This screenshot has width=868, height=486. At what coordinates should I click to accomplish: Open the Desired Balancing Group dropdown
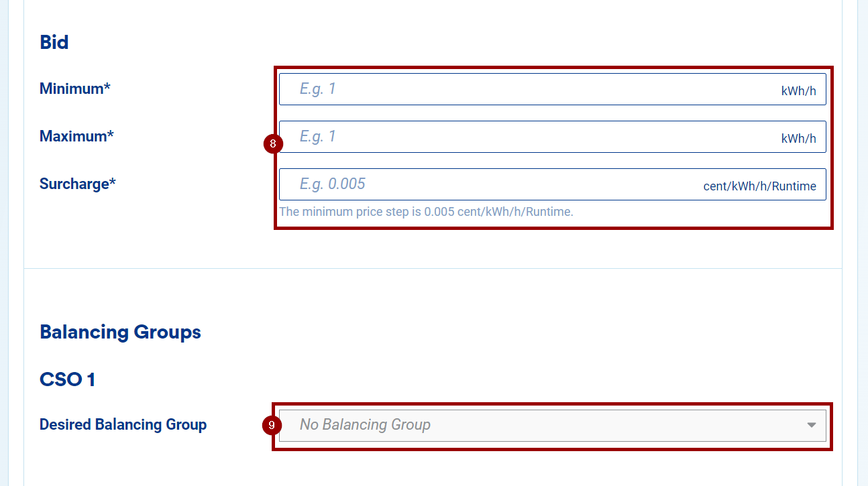pyautogui.click(x=537, y=425)
